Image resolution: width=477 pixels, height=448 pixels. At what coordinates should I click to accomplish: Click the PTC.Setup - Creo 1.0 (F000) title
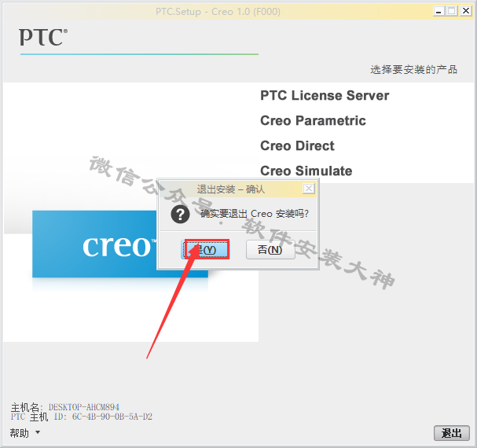point(218,12)
